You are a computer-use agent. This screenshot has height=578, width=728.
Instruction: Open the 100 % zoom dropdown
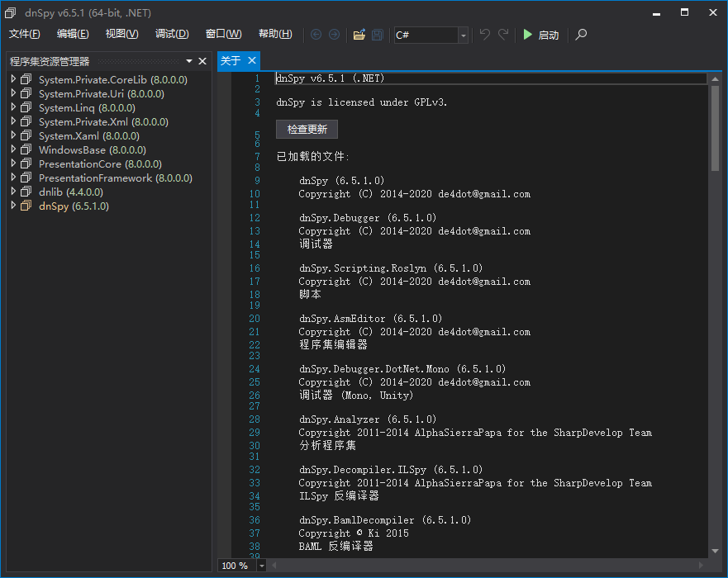click(262, 566)
